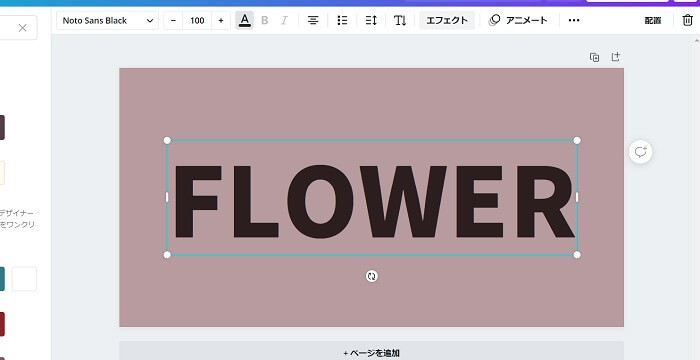The width and height of the screenshot is (700, 360).
Task: Show more toolbar options
Action: pyautogui.click(x=574, y=21)
